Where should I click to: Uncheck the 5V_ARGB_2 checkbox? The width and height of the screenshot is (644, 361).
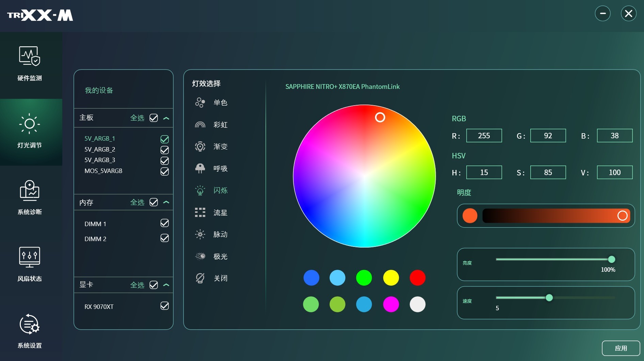pyautogui.click(x=164, y=150)
